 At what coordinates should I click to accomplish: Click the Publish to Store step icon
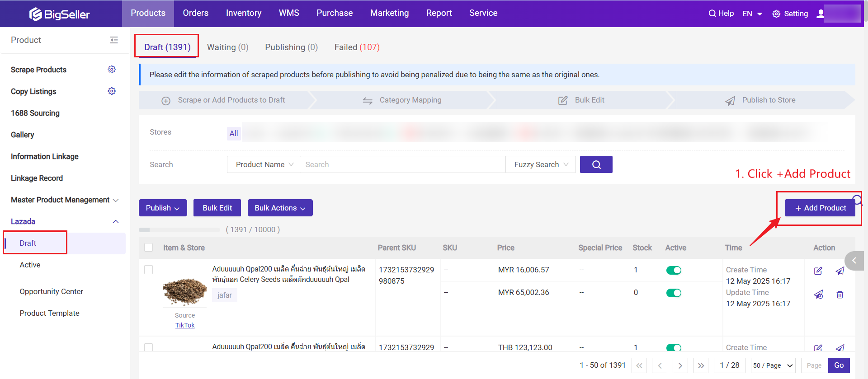(x=730, y=101)
